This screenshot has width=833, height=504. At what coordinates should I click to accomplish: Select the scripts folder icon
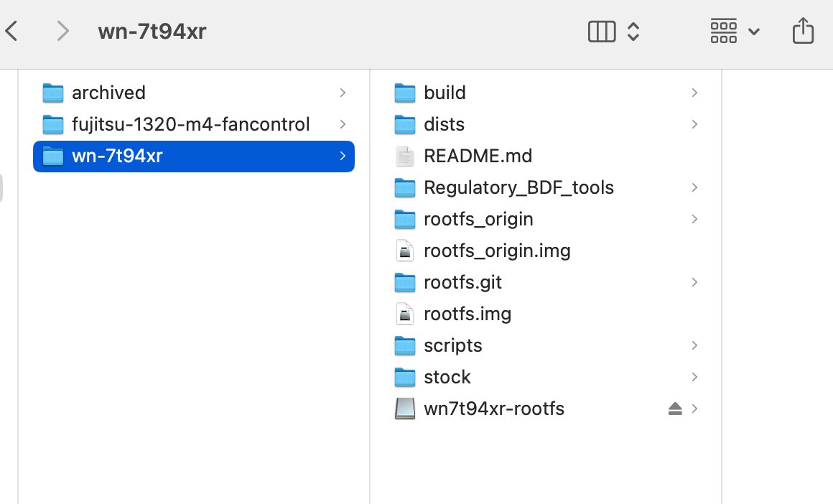(405, 346)
